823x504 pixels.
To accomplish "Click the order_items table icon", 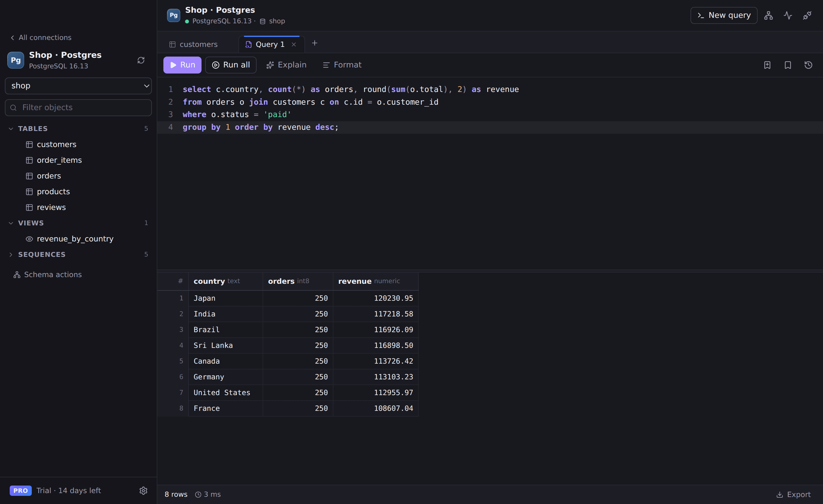I will [x=29, y=160].
